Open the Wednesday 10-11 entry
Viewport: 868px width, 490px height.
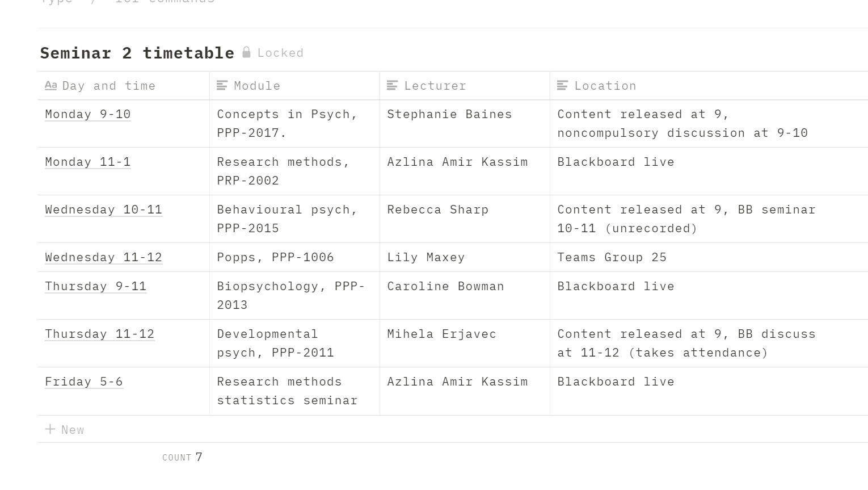(x=104, y=210)
